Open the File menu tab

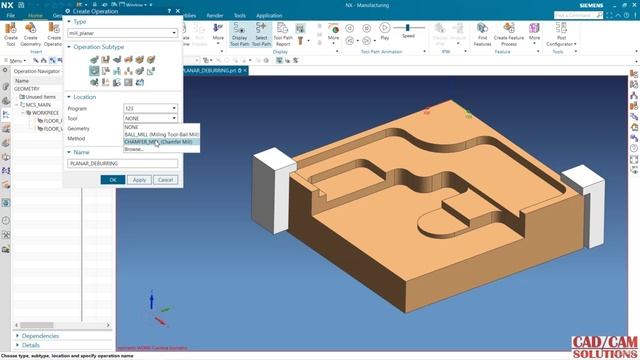(x=11, y=16)
